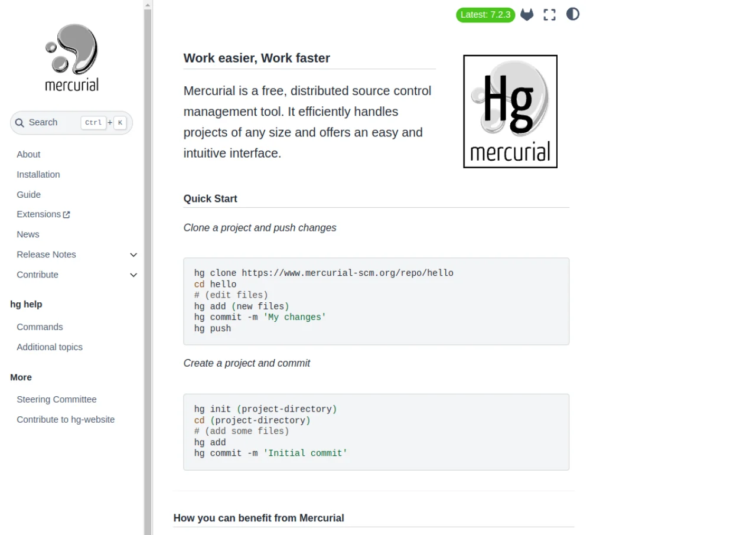Click the 'hg clone' command line
756x535 pixels.
click(x=324, y=273)
